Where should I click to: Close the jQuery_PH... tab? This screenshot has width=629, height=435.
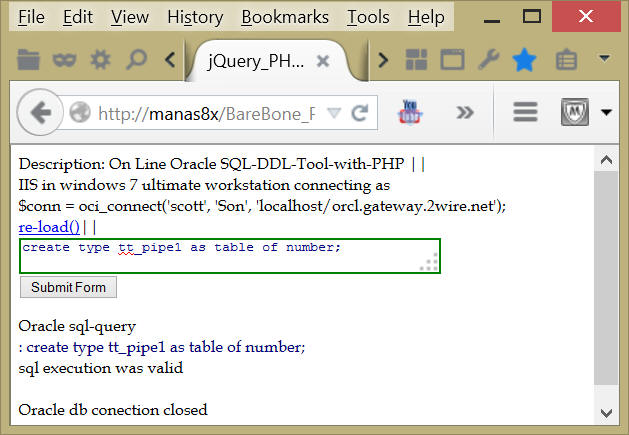(323, 61)
